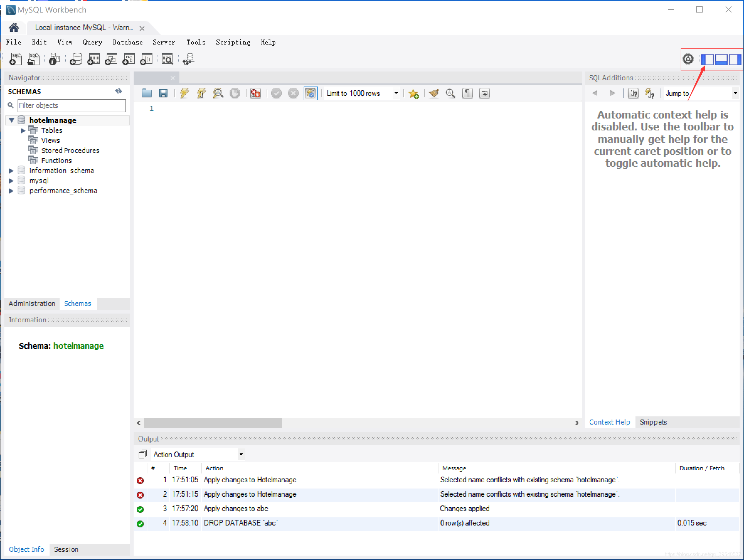Click the editor horizontal scrollbar thumb
Screen dimensions: 744x560
(213, 423)
